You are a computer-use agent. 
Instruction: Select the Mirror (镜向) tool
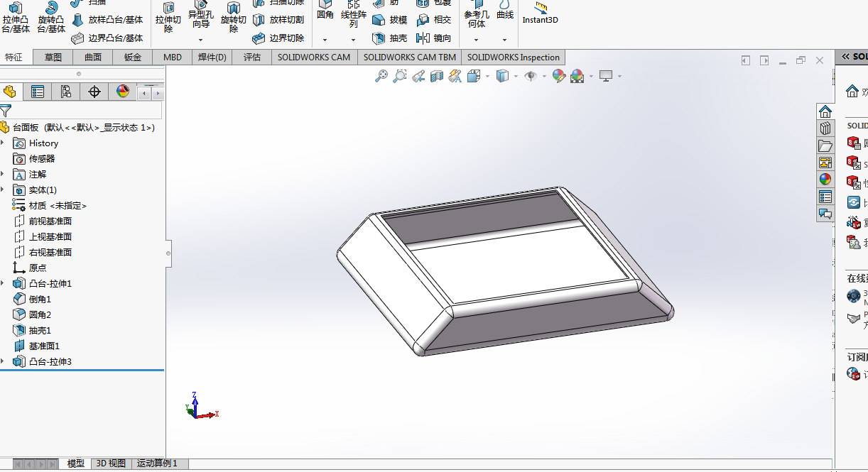pyautogui.click(x=434, y=38)
